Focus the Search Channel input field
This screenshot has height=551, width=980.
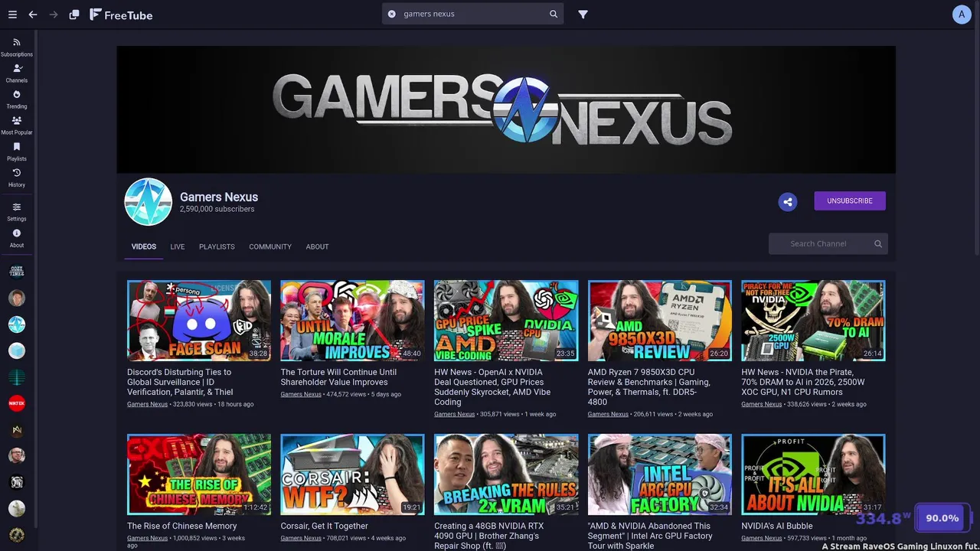[x=828, y=243]
